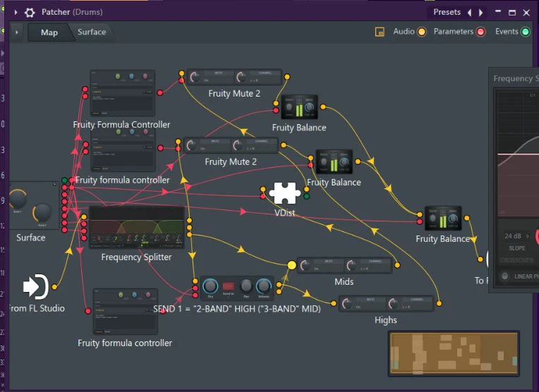This screenshot has height=392, width=539.
Task: Click the SEND 1 module label text
Action: [x=237, y=309]
